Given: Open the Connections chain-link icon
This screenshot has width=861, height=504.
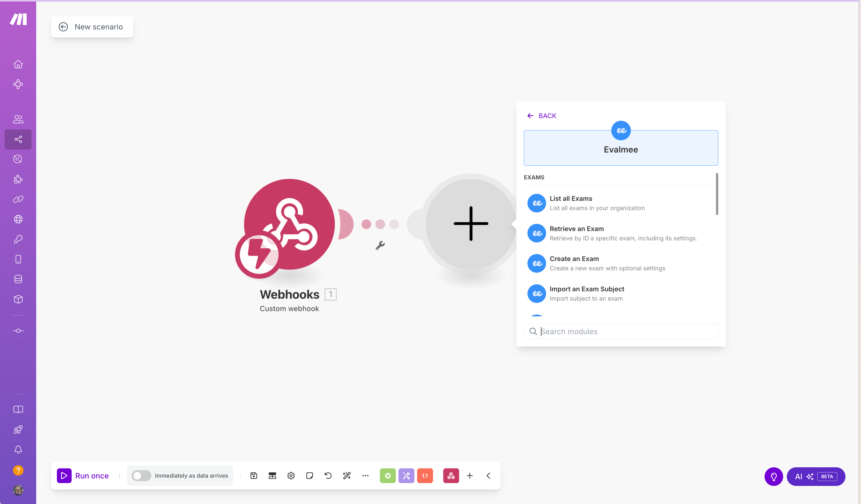Looking at the screenshot, I should (18, 199).
